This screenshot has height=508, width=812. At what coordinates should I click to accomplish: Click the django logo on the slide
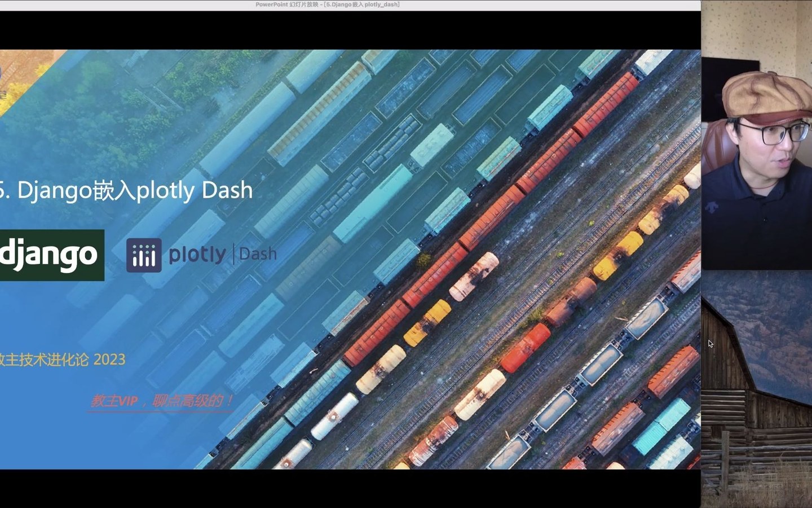52,255
